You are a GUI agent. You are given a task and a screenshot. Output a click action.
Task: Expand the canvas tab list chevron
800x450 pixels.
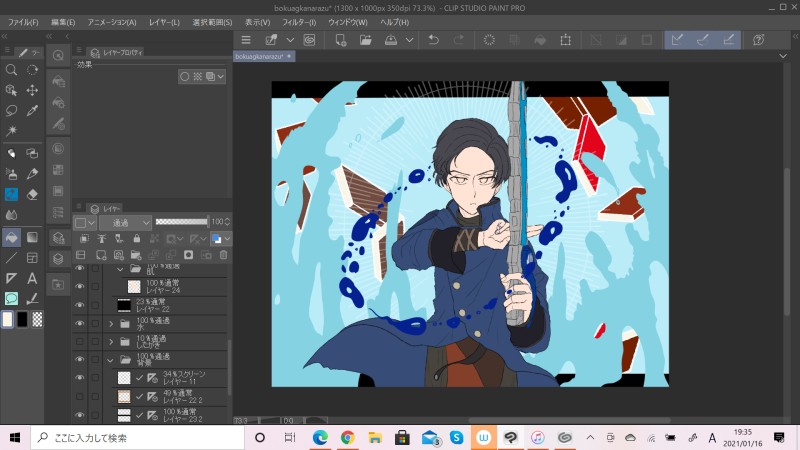click(783, 56)
